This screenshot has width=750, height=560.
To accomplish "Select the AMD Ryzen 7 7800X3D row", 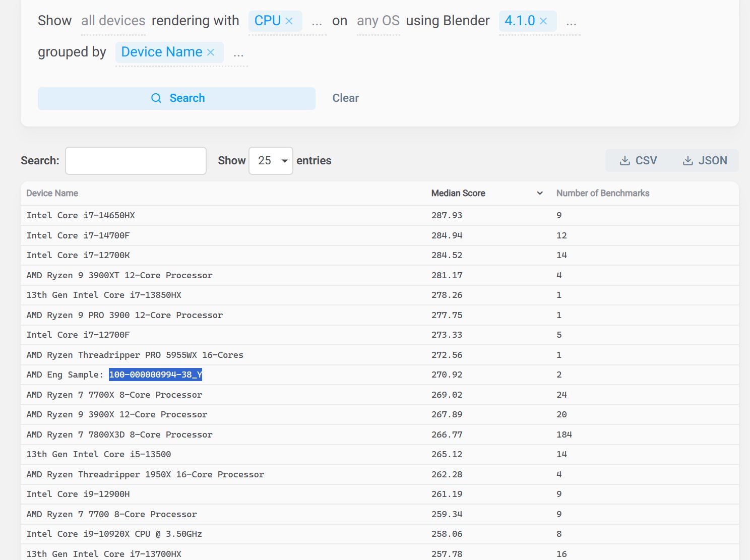I will [x=119, y=434].
